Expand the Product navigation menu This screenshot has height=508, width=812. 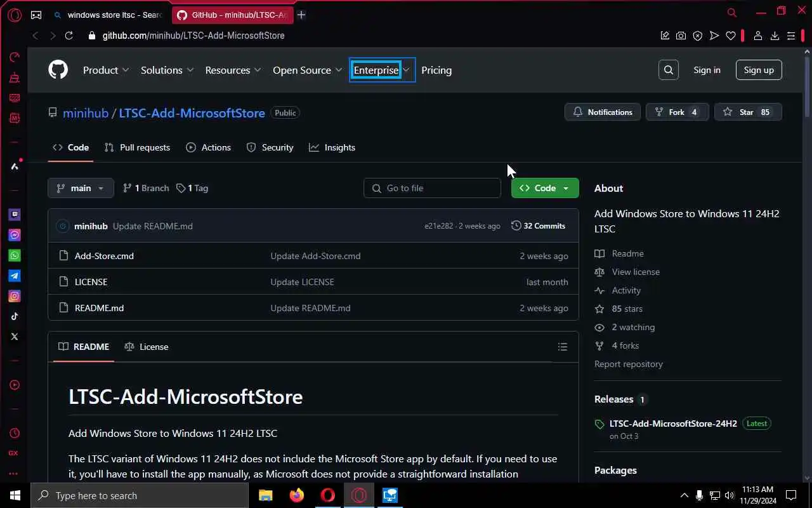point(106,70)
